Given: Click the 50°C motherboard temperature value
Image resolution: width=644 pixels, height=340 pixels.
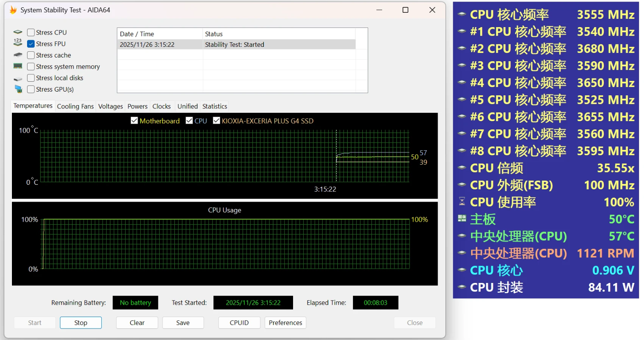Looking at the screenshot, I should 622,219.
